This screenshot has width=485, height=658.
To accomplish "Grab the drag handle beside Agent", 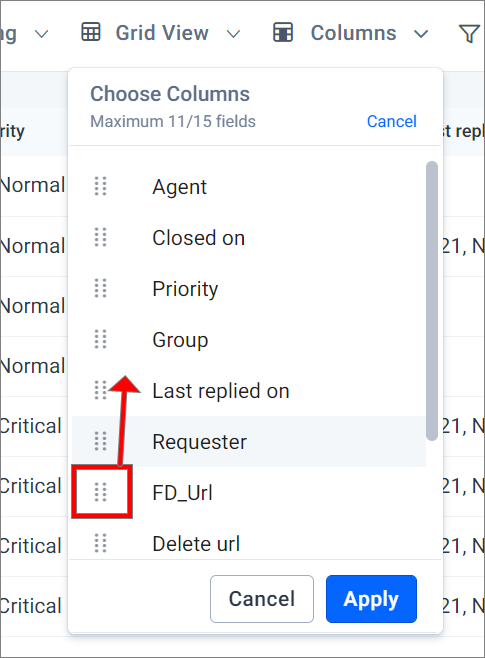I will [100, 186].
